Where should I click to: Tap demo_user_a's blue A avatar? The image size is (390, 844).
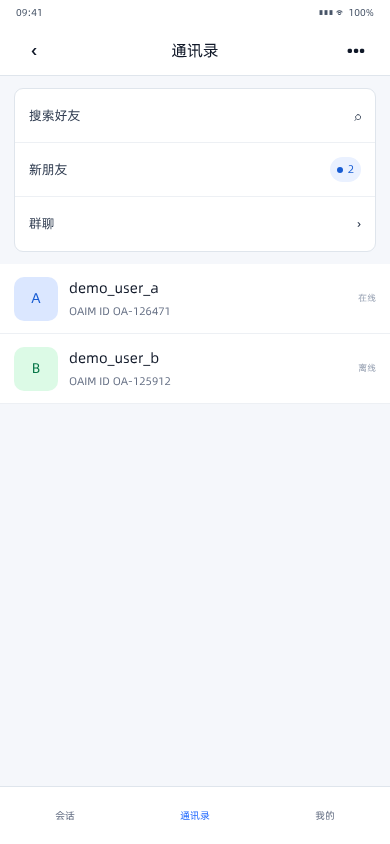coord(36,299)
